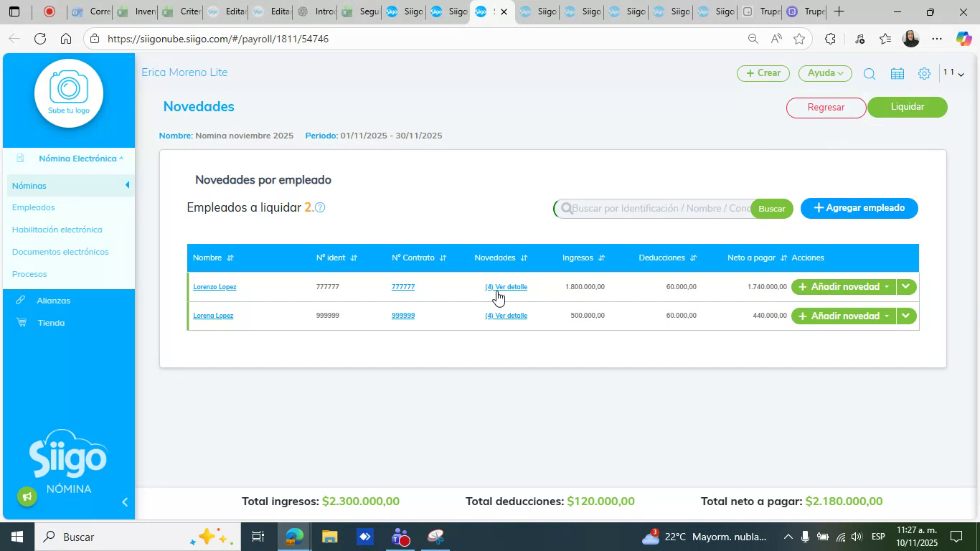The image size is (980, 551).
Task: Open browser profile avatar
Action: (910, 39)
